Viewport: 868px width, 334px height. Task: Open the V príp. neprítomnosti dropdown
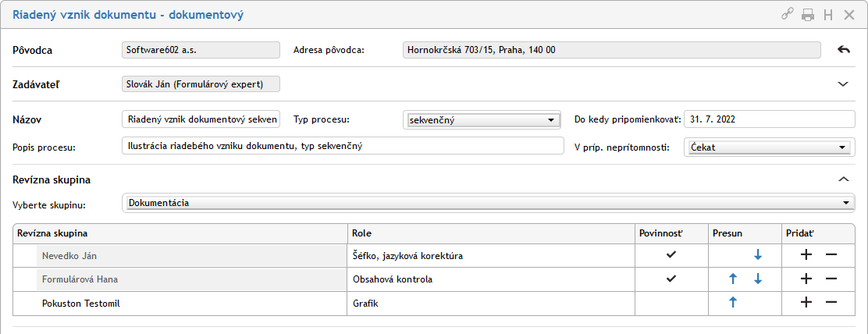(767, 147)
